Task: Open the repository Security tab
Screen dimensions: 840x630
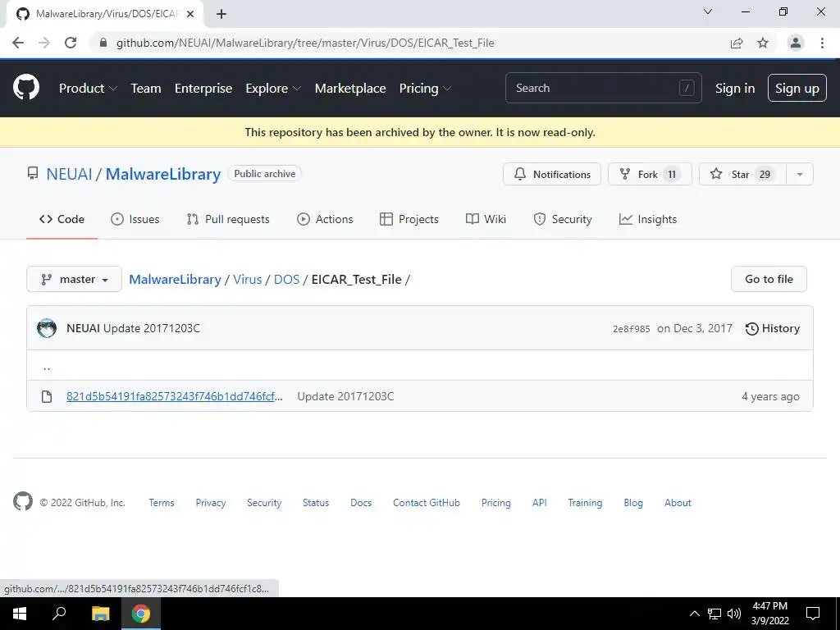Action: pos(563,219)
